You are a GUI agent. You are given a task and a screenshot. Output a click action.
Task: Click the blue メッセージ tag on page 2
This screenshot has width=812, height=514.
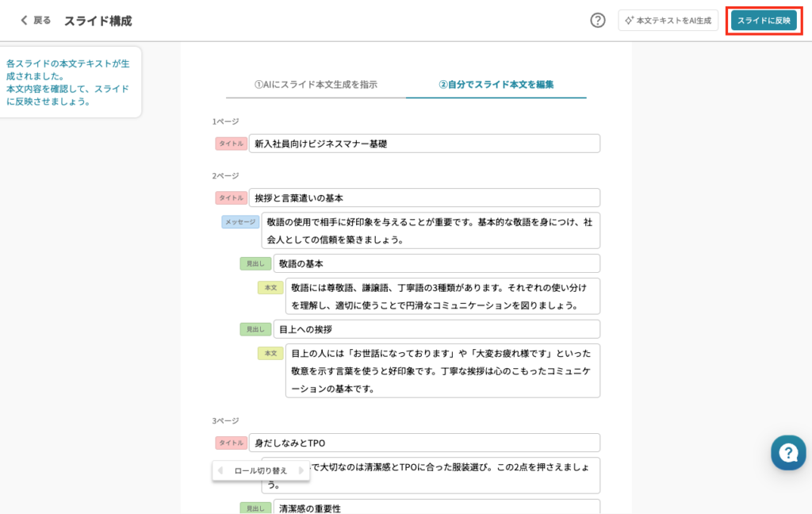[x=240, y=222]
